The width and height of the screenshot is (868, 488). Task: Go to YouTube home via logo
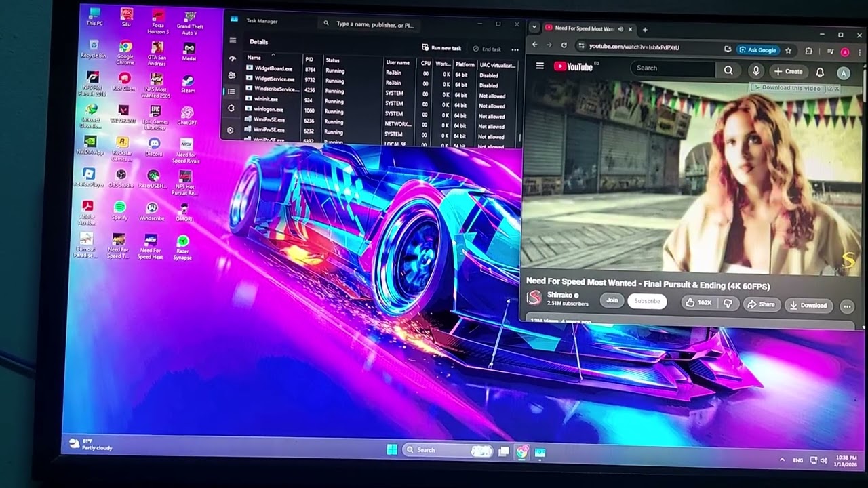(574, 66)
